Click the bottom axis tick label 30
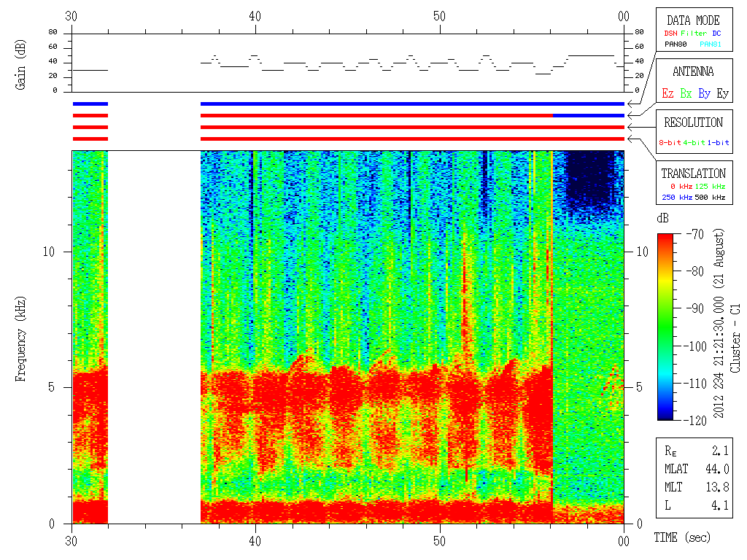747x560 pixels. (x=71, y=541)
